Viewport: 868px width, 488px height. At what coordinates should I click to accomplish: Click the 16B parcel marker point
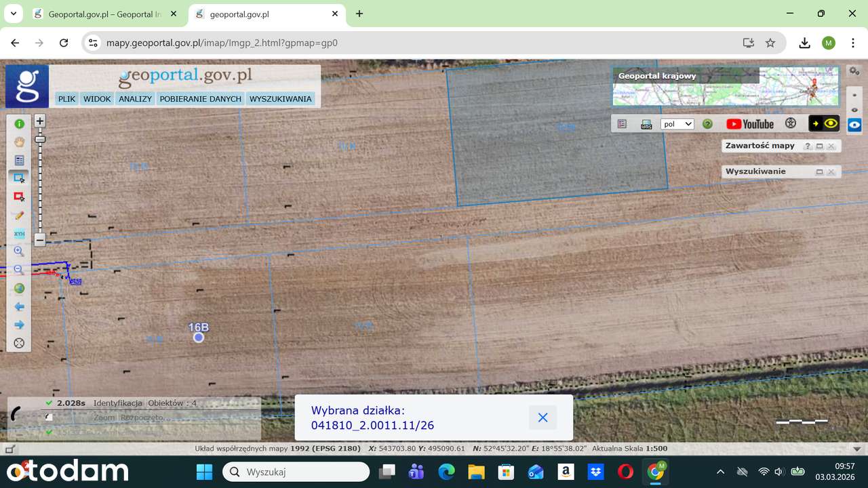[x=199, y=337]
